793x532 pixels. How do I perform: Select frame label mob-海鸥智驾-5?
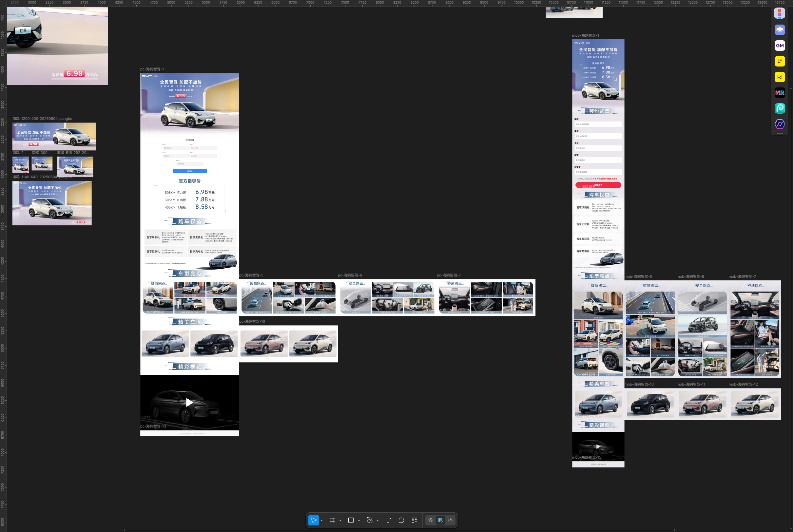(x=638, y=276)
